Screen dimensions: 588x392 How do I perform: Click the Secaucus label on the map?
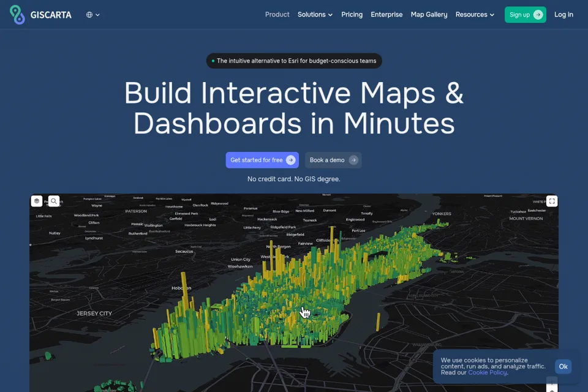(184, 251)
